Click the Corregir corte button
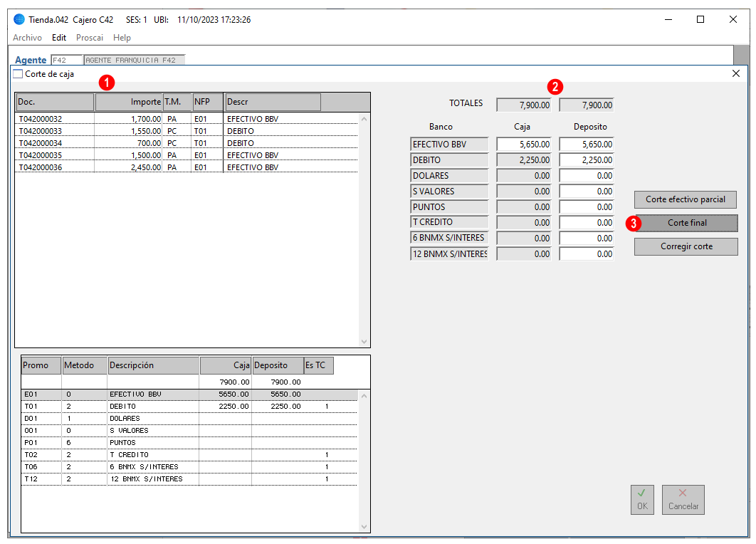 [x=686, y=246]
